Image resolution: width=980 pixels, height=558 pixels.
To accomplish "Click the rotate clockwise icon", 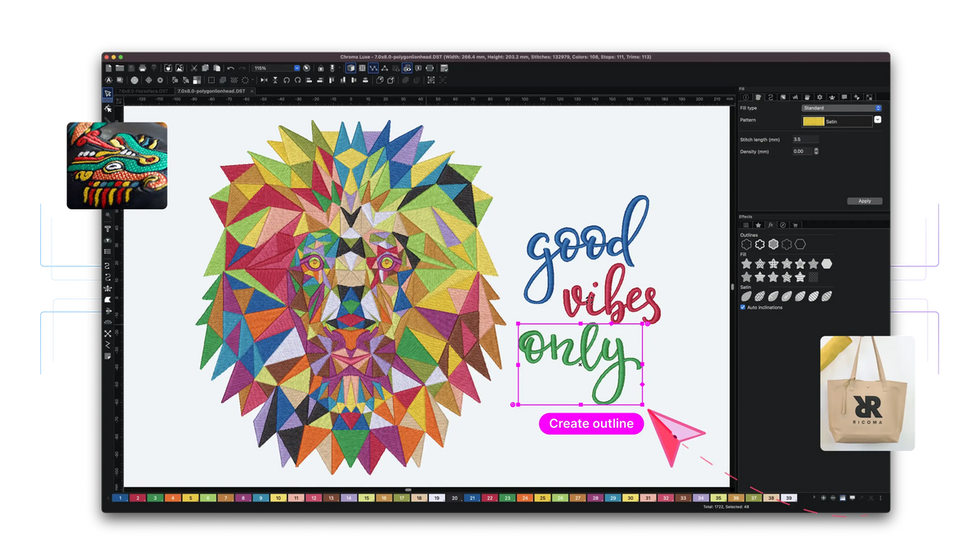I will click(x=297, y=80).
